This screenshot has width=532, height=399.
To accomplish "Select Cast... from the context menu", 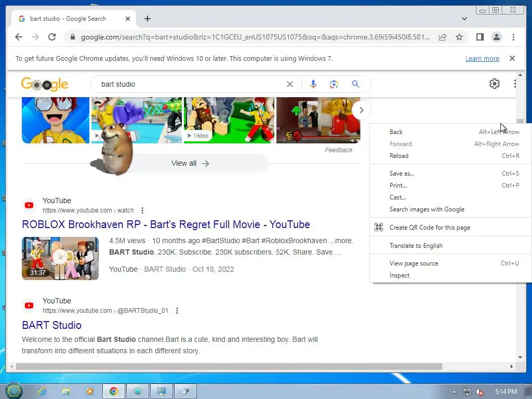I will coord(450,197).
